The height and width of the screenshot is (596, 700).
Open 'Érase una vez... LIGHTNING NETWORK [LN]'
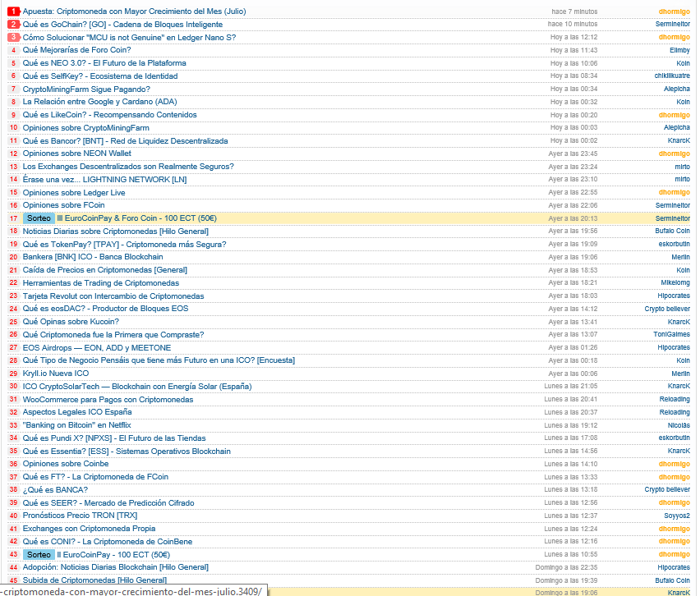tap(105, 179)
